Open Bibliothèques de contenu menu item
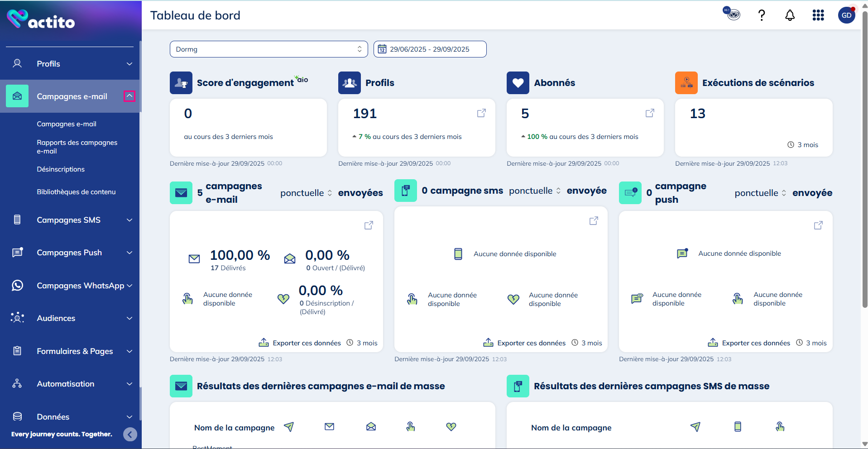This screenshot has width=868, height=449. pyautogui.click(x=76, y=192)
